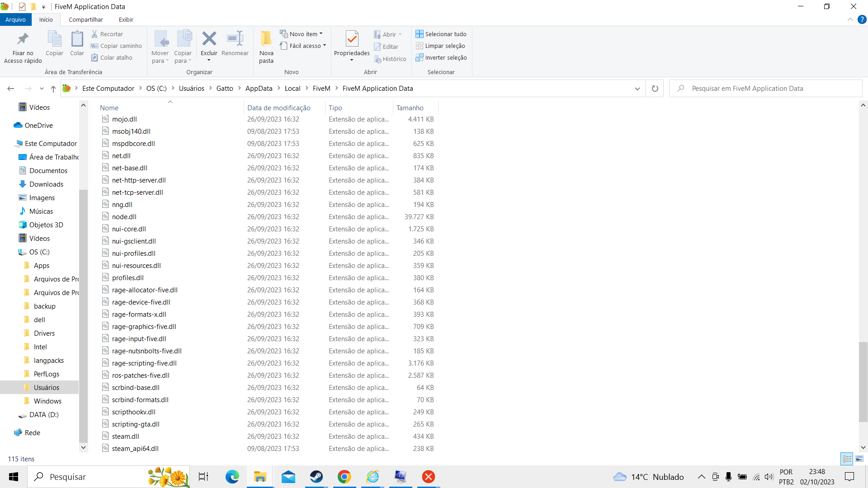Click the Excluir red X icon

209,39
